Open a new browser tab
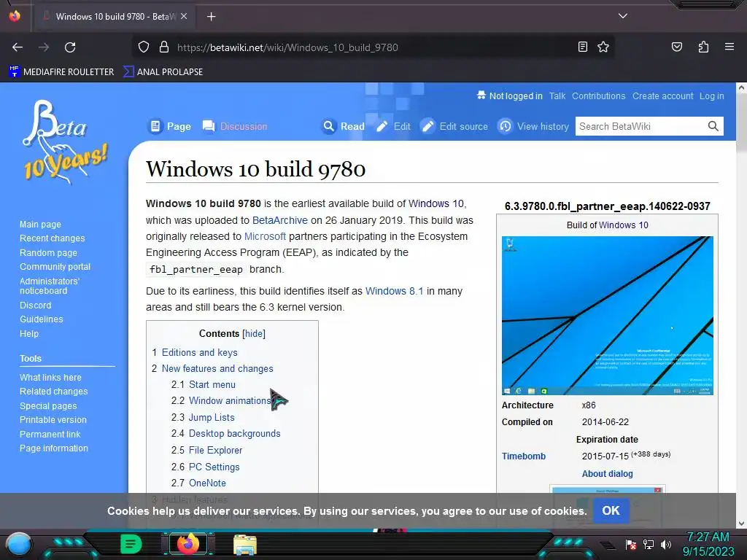The width and height of the screenshot is (747, 560). [211, 17]
